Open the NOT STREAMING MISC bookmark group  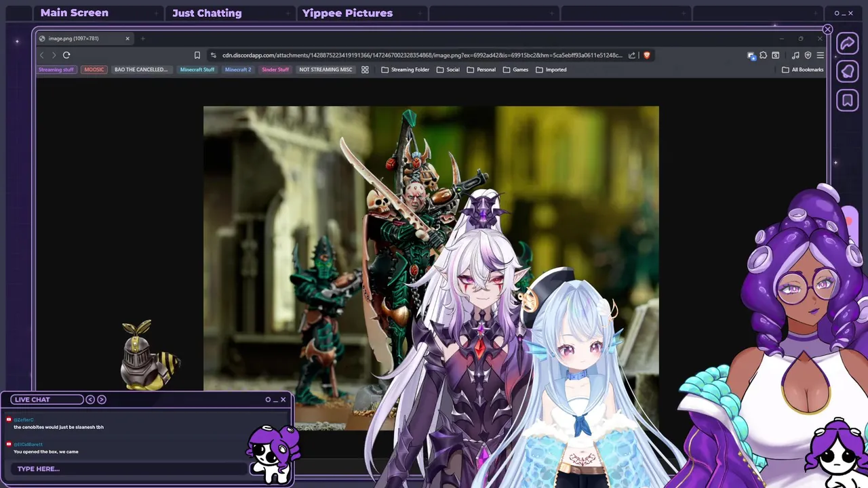click(325, 69)
